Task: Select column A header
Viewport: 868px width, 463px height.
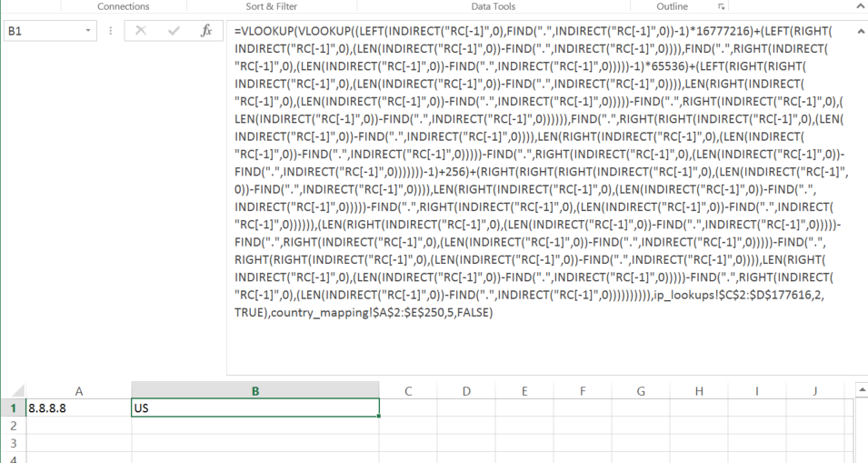Action: (78, 391)
